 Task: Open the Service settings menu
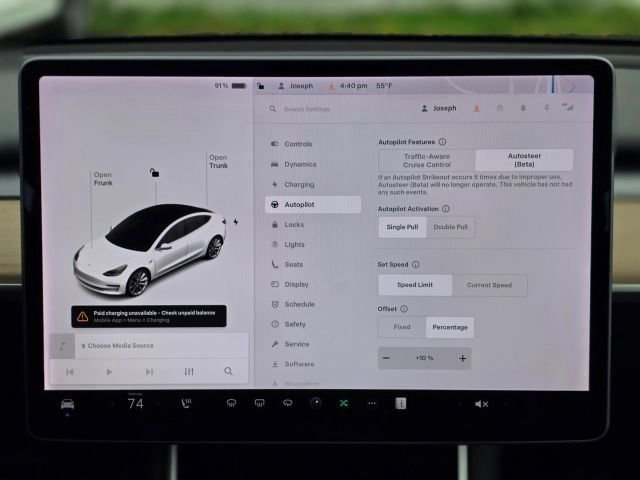[313, 344]
